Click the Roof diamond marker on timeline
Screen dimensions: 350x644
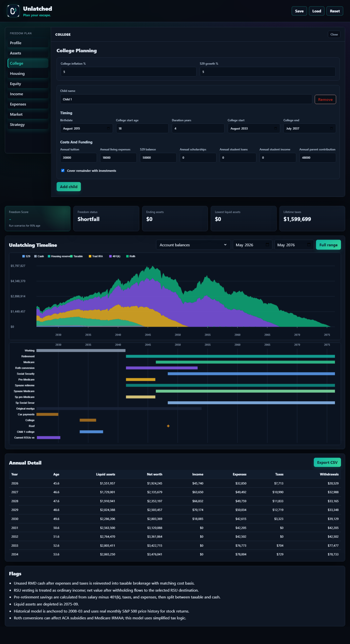(x=168, y=426)
